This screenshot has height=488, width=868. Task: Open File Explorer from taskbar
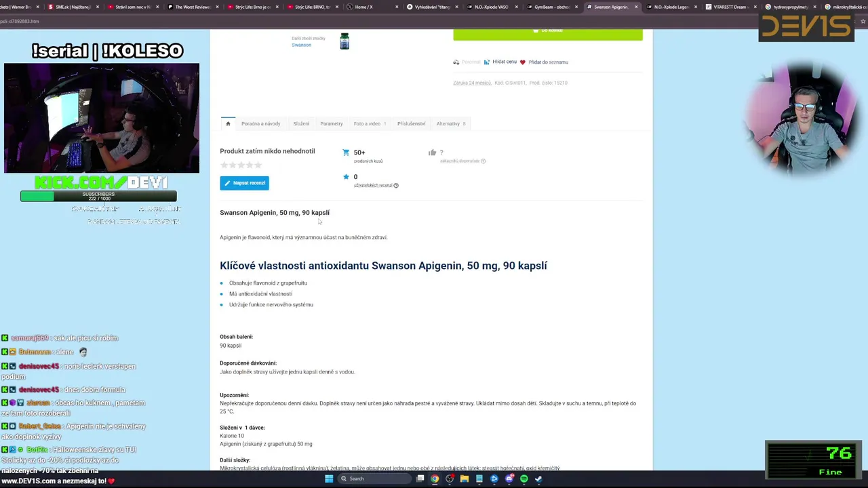point(465,479)
